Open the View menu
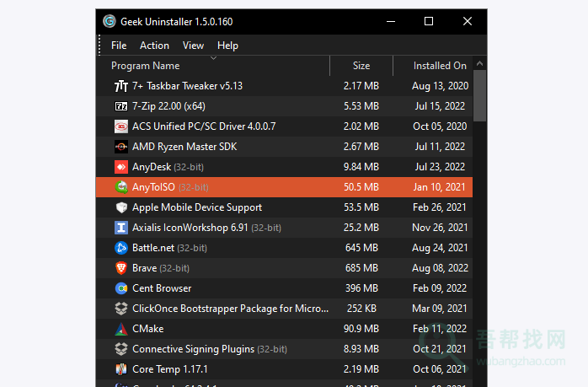The image size is (588, 387). pyautogui.click(x=193, y=46)
